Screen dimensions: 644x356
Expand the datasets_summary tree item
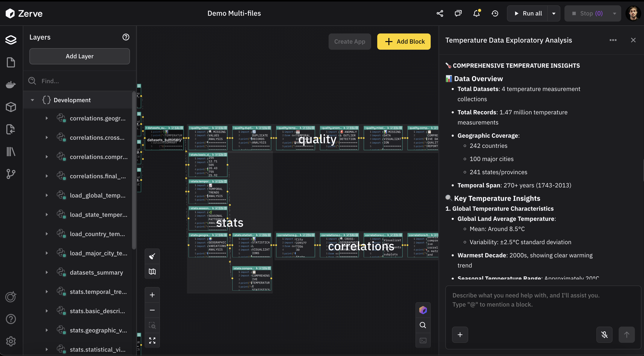(x=47, y=272)
